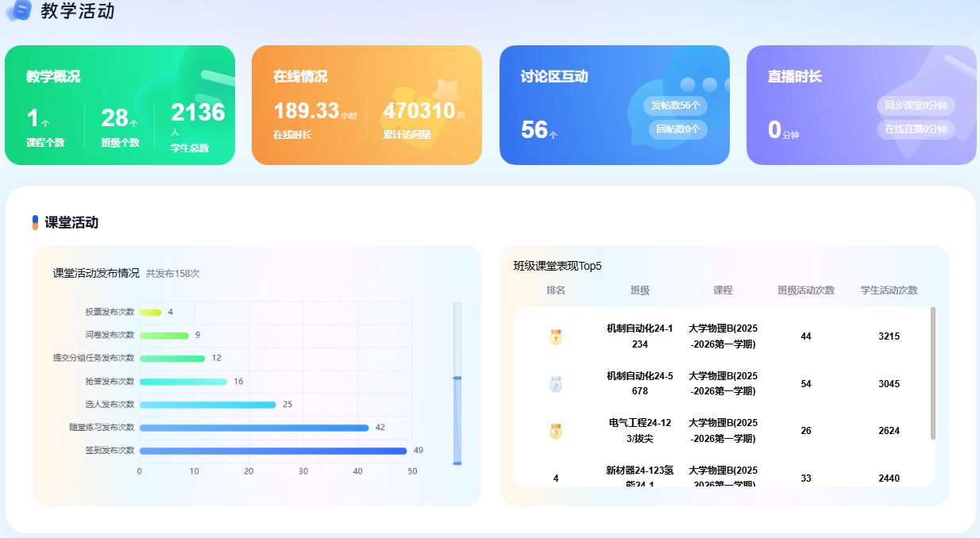This screenshot has height=538, width=980.
Task: Click the lower handle of chart zoom slider
Action: (x=457, y=463)
